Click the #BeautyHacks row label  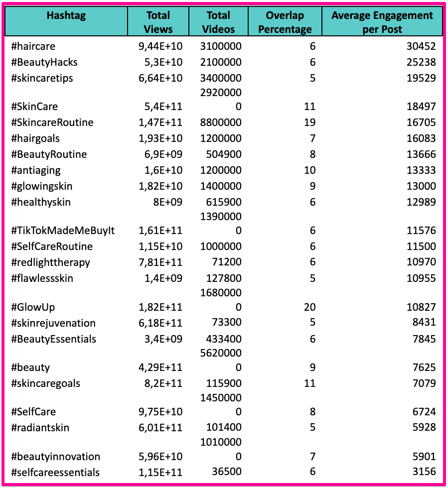(44, 63)
